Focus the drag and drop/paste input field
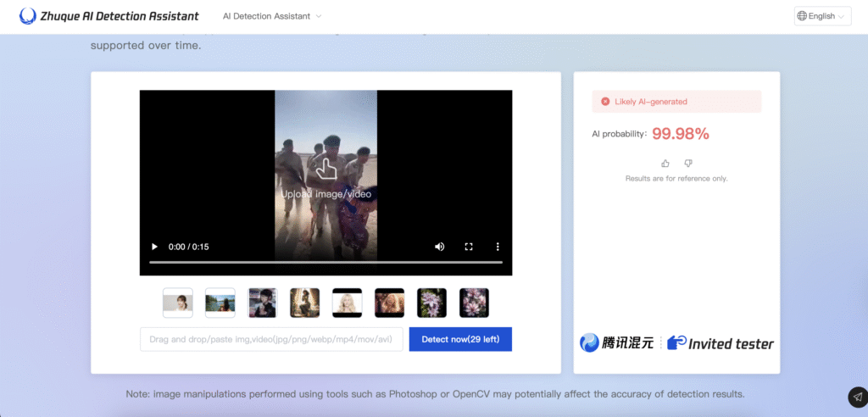The height and width of the screenshot is (417, 868). (271, 339)
